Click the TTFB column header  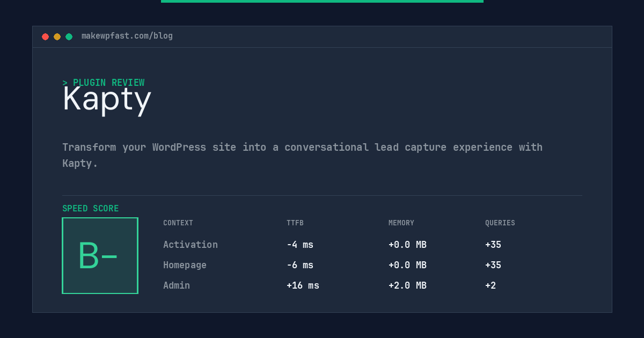click(295, 223)
